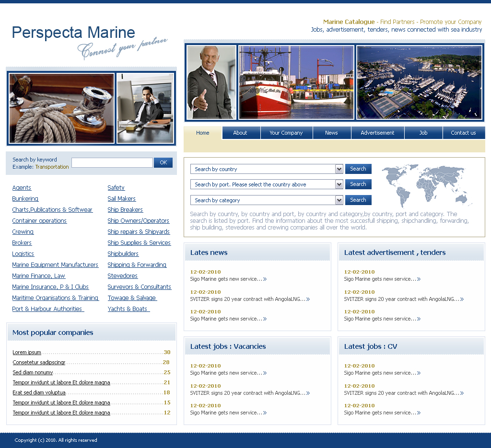Open the News tab
The height and width of the screenshot is (448, 491).
pyautogui.click(x=331, y=133)
